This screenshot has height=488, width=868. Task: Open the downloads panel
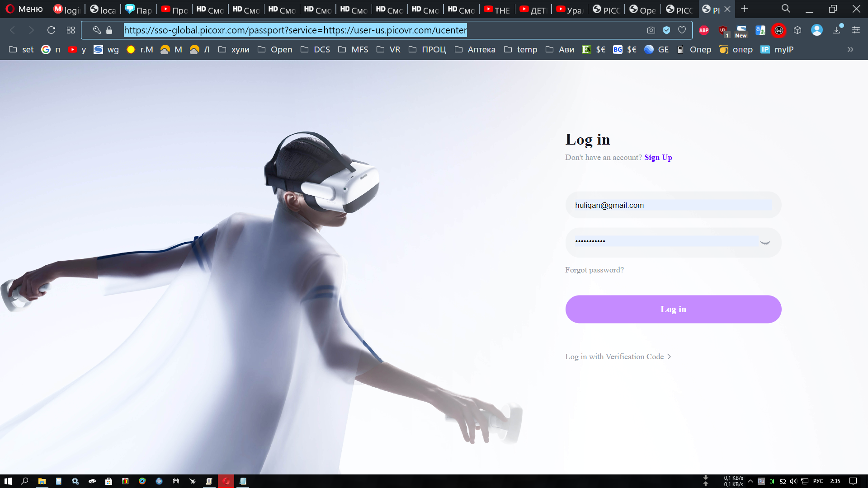(837, 30)
